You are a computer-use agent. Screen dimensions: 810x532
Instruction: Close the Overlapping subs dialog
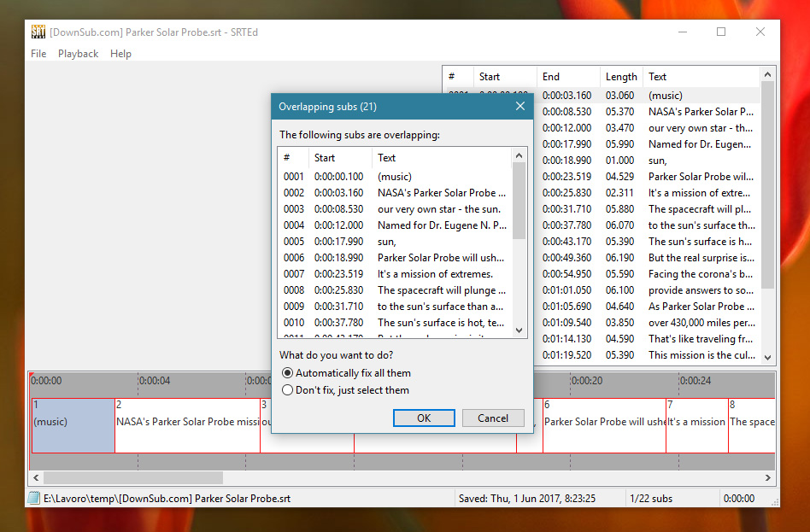[519, 107]
